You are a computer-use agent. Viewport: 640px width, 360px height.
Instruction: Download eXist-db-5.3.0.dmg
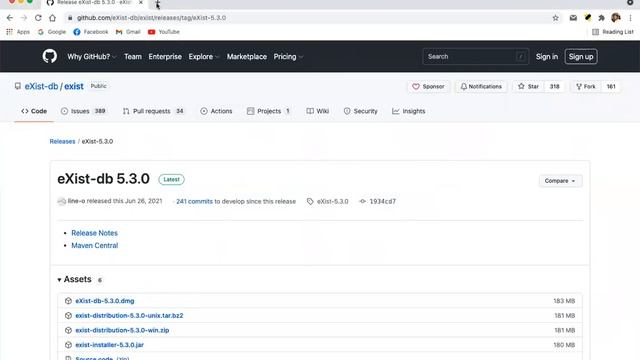click(104, 301)
